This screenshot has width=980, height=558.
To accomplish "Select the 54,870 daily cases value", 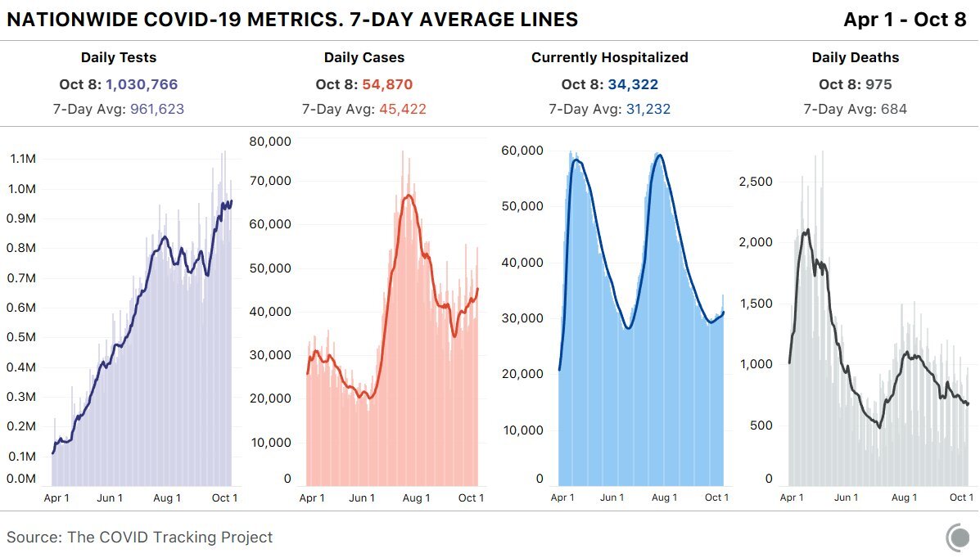I will [x=388, y=84].
